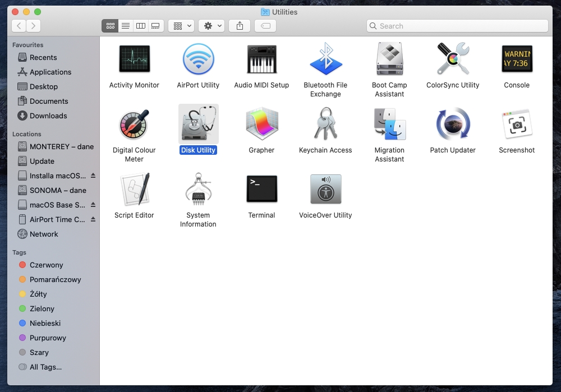Switch to column view

pyautogui.click(x=141, y=26)
